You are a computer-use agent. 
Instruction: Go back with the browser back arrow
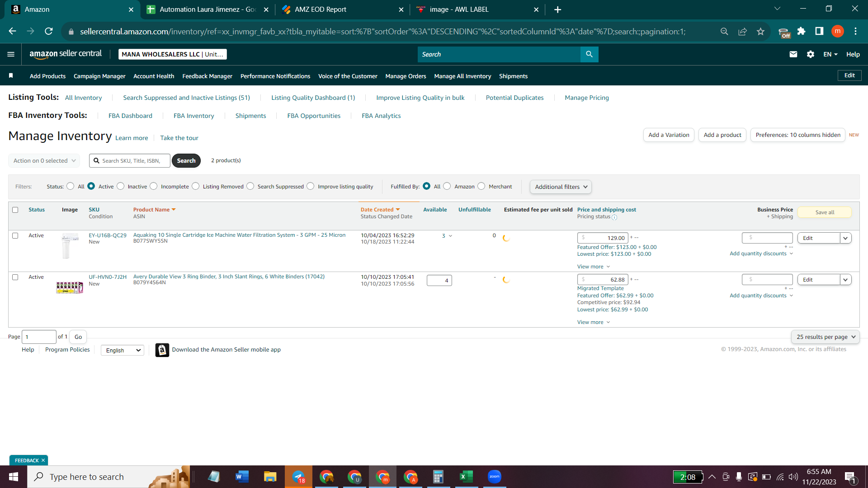(13, 31)
